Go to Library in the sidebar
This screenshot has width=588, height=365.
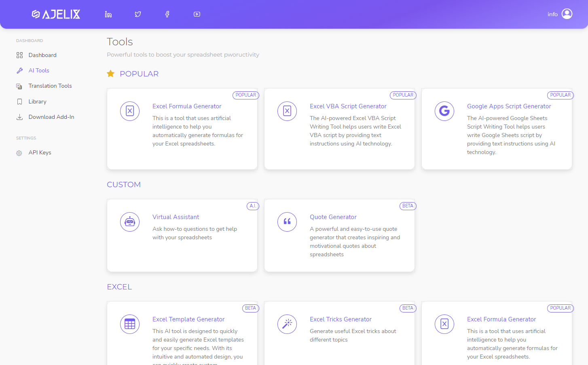tap(37, 101)
